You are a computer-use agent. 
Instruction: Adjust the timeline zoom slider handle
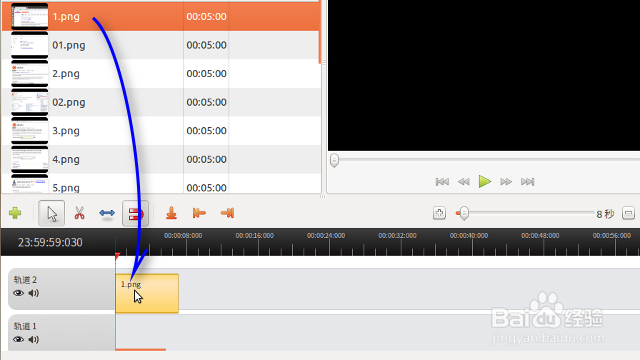tap(464, 213)
